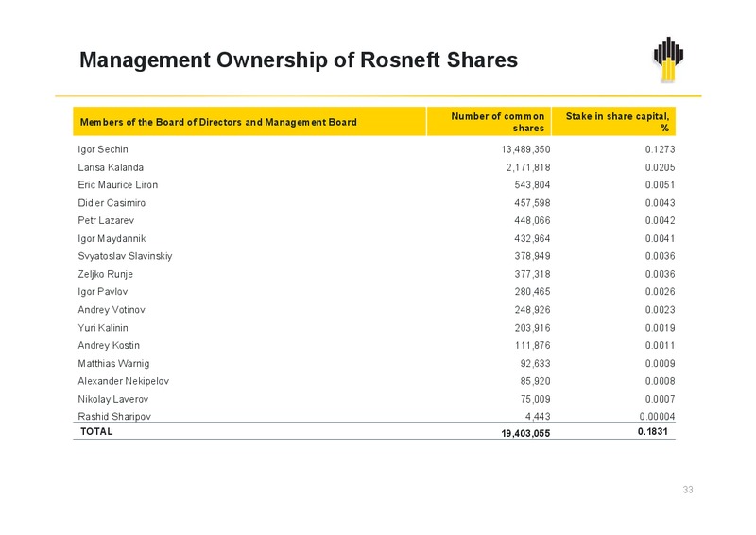Select the name 'Zeljko Runje'

tap(105, 274)
